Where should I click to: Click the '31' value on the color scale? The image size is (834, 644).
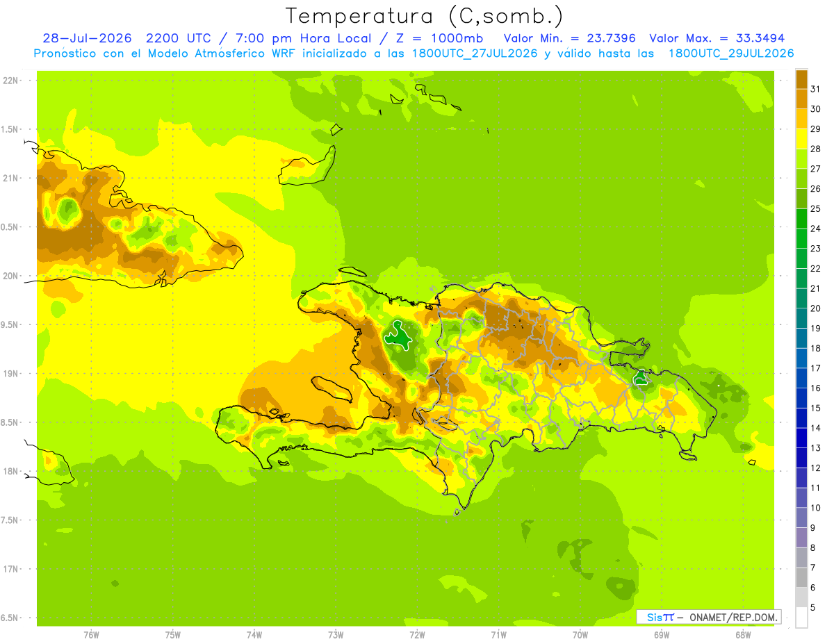(x=816, y=89)
